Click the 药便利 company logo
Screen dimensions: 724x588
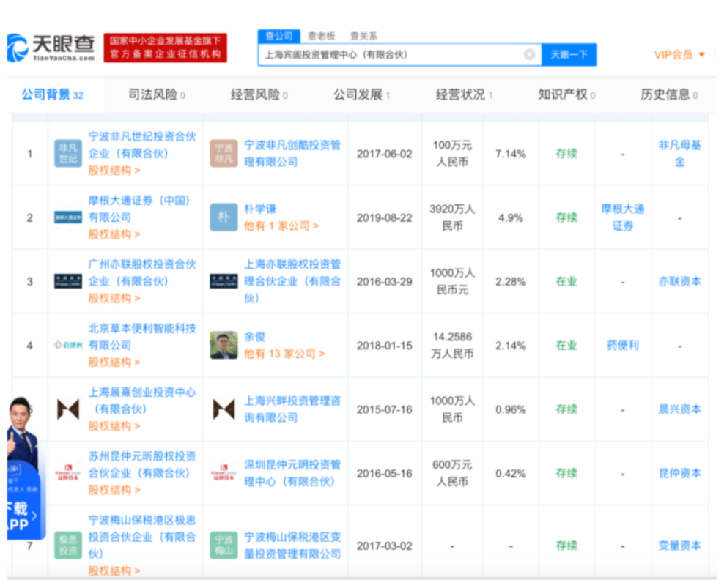(68, 345)
